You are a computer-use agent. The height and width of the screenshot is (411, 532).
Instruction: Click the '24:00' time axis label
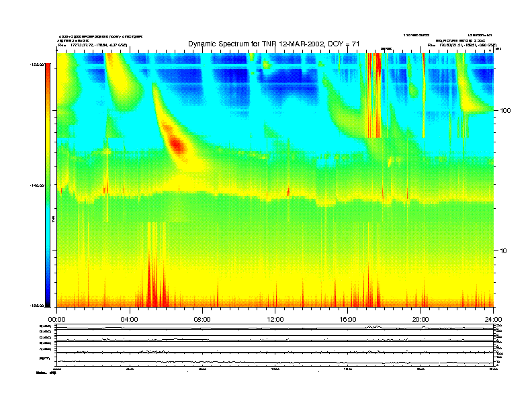pyautogui.click(x=493, y=320)
